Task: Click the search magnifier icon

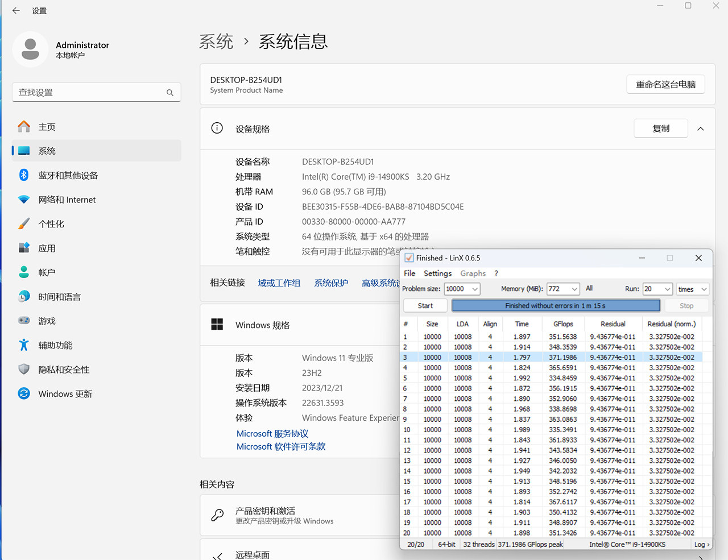Action: [169, 93]
